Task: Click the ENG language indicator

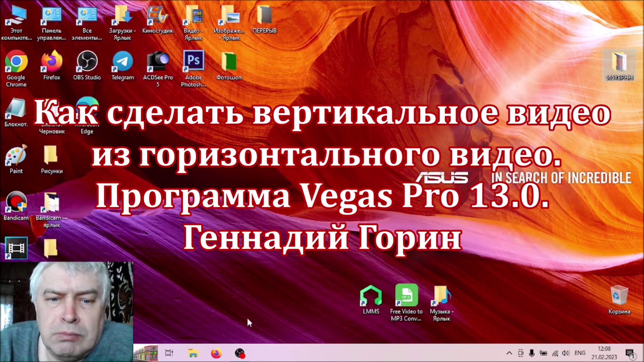Action: [580, 353]
